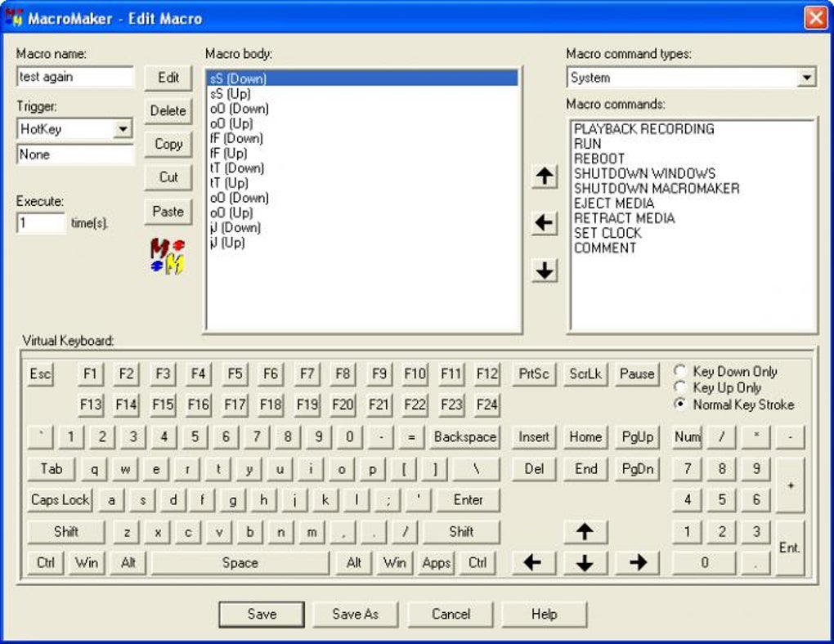Image resolution: width=834 pixels, height=644 pixels.
Task: Click the Save As button
Action: click(356, 615)
